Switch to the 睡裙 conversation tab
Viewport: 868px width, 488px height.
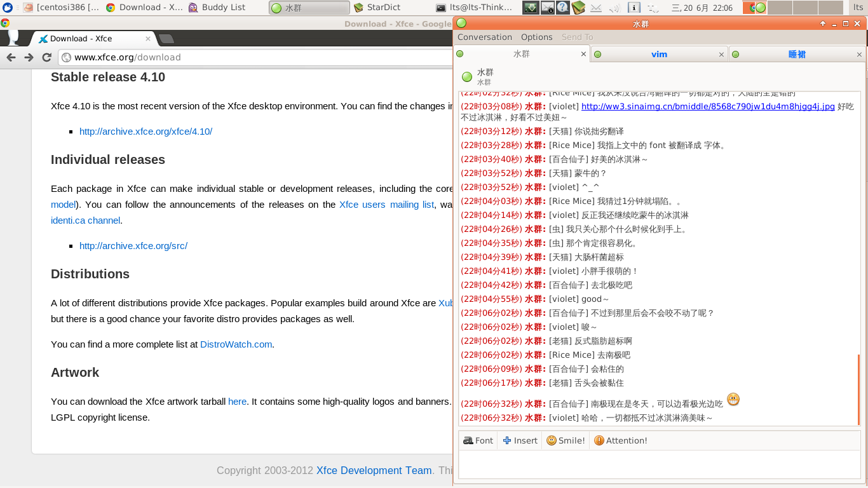tap(797, 54)
